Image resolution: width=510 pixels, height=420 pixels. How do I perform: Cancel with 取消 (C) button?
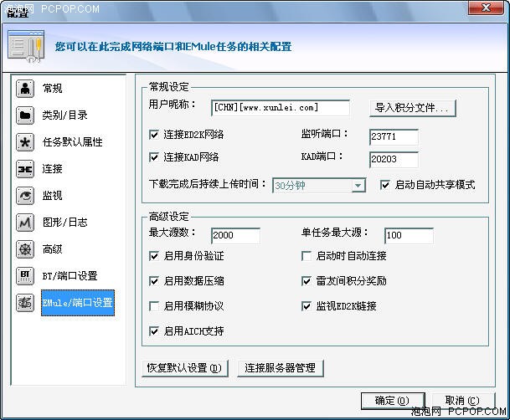(462, 401)
